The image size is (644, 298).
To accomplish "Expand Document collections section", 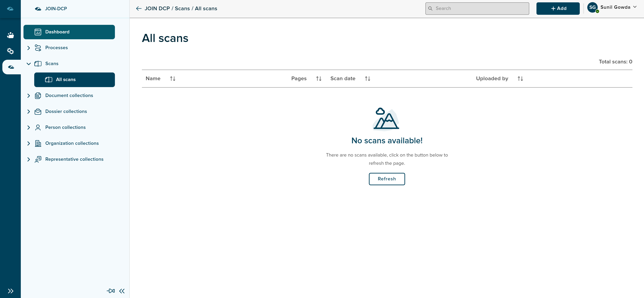I will (29, 95).
